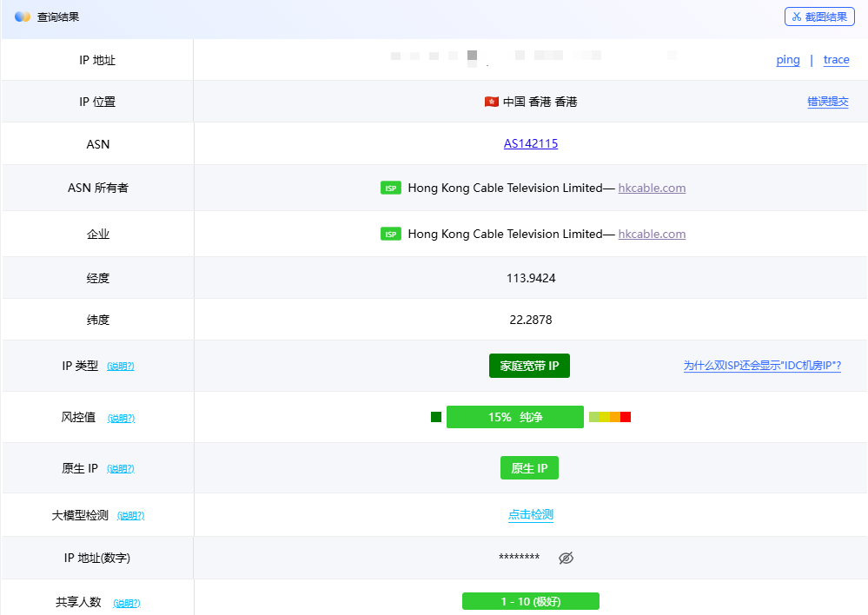Open the AS142115 ASN details link
Screen dimensions: 868x615
coord(531,143)
